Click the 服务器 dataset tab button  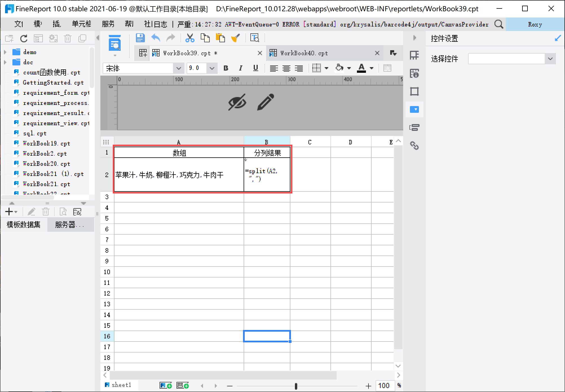pyautogui.click(x=69, y=225)
